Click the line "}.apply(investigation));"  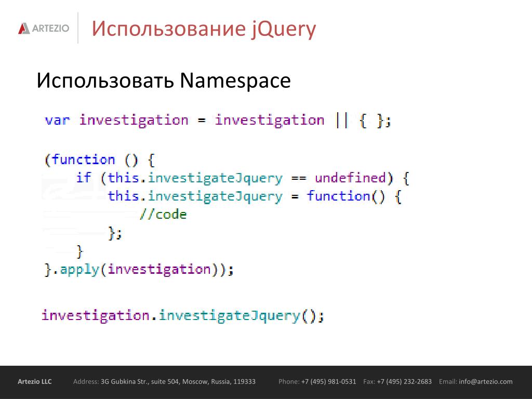click(139, 270)
